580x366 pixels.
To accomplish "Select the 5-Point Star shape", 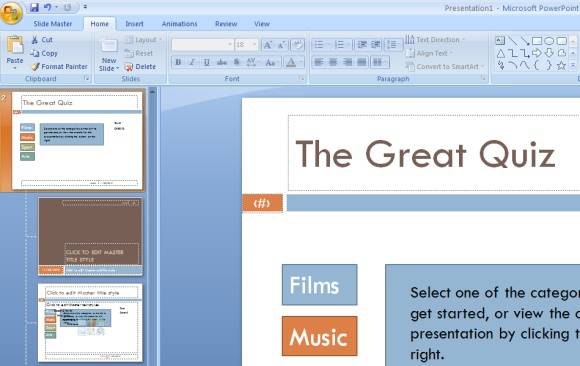I will click(x=561, y=66).
